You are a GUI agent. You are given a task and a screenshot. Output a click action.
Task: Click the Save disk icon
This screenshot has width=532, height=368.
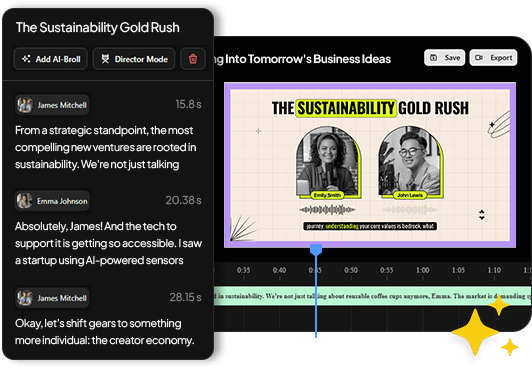[434, 58]
